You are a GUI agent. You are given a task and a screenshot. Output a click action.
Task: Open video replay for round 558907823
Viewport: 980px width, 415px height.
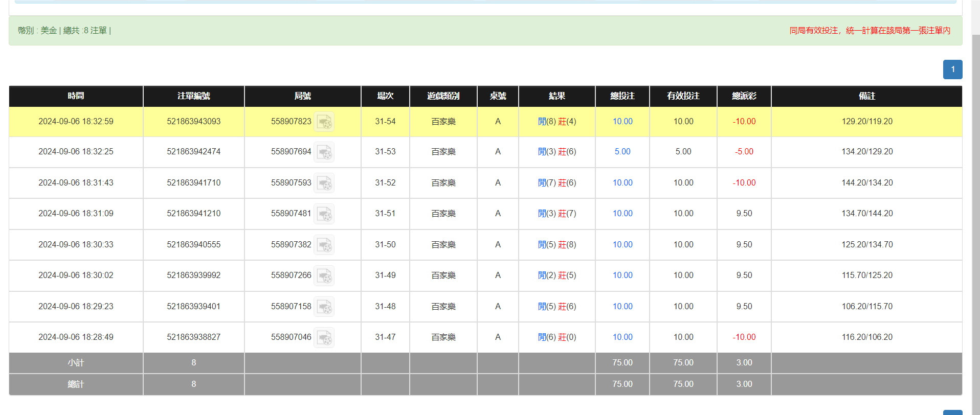(324, 122)
